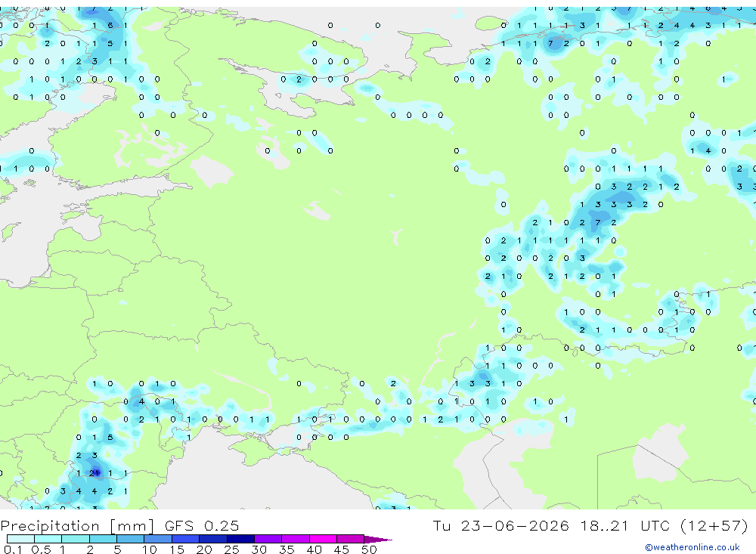
Task: Click the '(12+57)' forecast run text
Action: pos(714,525)
